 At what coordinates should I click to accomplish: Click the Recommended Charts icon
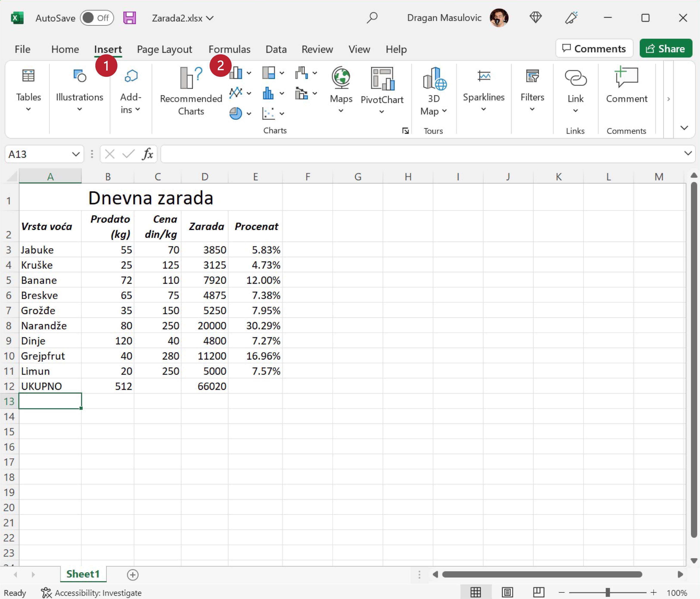click(191, 78)
